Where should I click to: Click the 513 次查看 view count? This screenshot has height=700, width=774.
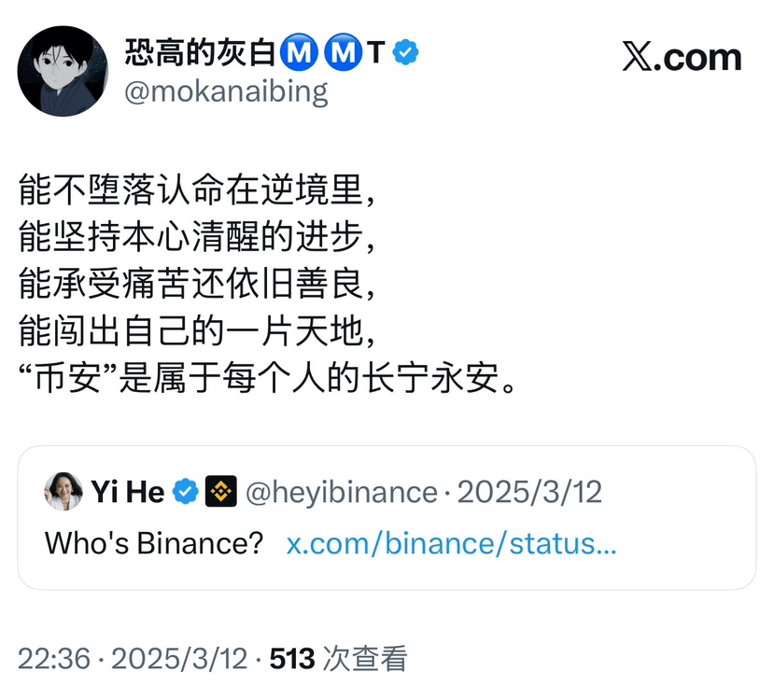[338, 659]
